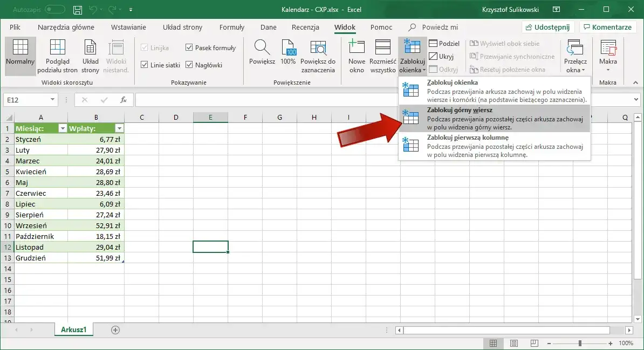Disable the Nagłówki checkbox

[189, 65]
